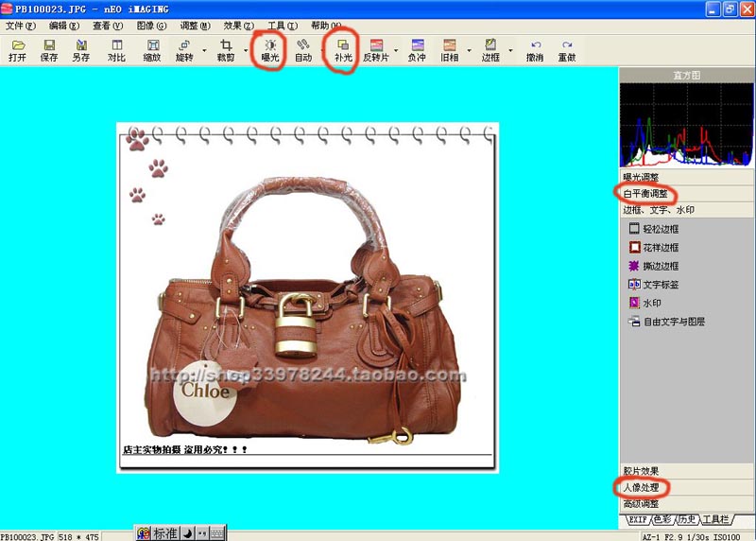Screen dimensions: 756x541
Task: Open the 效果 (Effects) menu
Action: coord(239,26)
